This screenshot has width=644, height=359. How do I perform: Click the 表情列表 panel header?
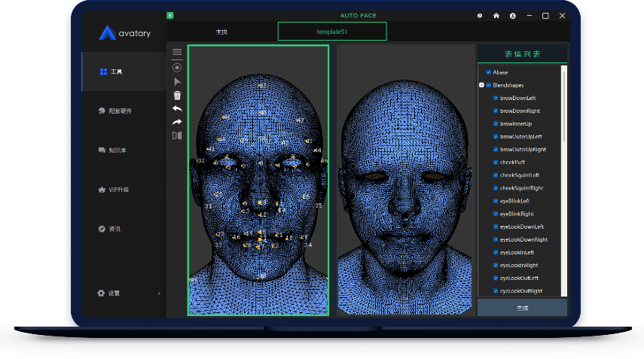pyautogui.click(x=523, y=54)
